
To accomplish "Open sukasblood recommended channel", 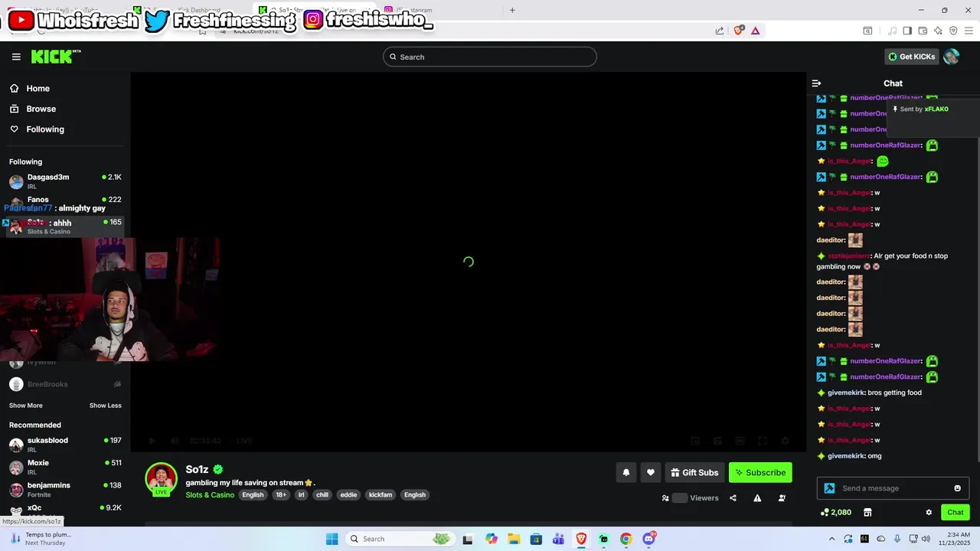I will pyautogui.click(x=65, y=445).
